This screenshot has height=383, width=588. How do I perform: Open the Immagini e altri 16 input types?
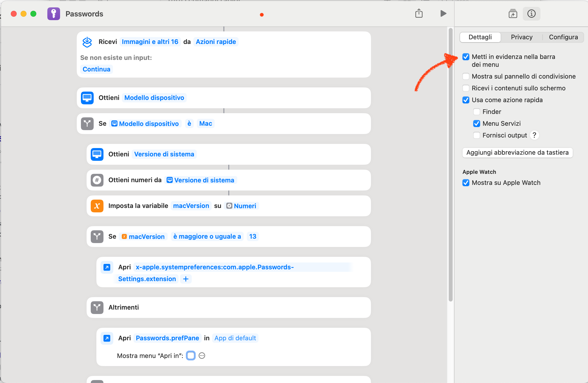[x=150, y=42]
